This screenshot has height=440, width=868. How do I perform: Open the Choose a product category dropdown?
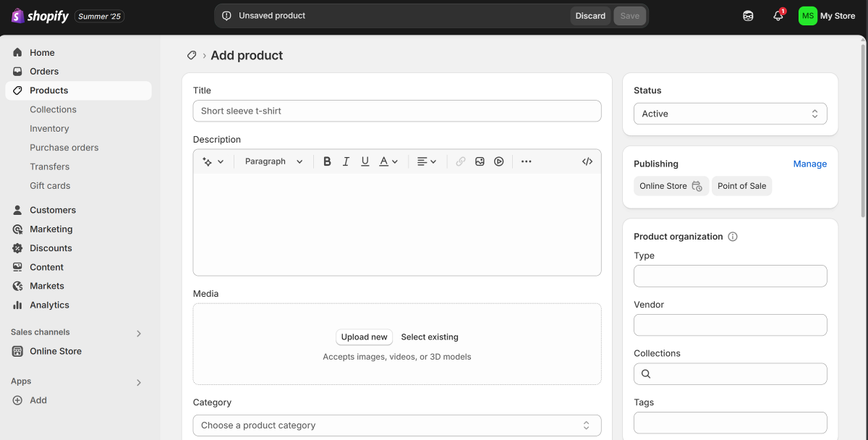[x=396, y=426]
